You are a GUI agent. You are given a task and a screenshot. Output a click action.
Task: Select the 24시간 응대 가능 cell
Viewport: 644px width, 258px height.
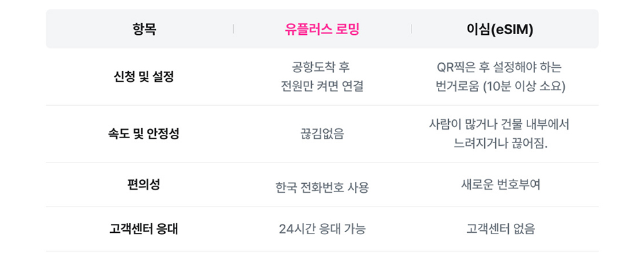322,229
